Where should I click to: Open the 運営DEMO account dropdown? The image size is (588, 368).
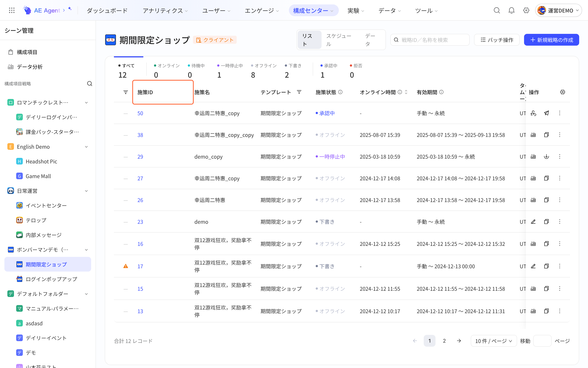pos(558,10)
